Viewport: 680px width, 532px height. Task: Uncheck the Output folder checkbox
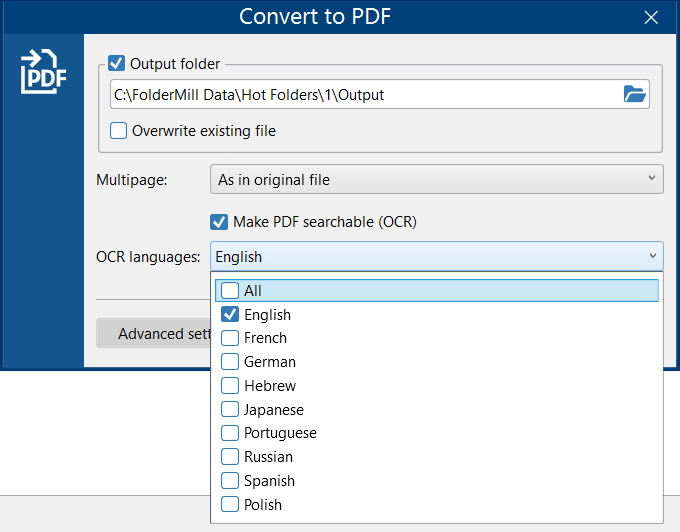[x=117, y=63]
